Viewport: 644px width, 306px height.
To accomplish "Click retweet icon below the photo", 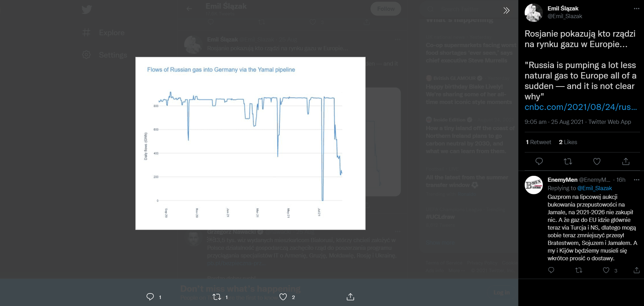I will click(x=217, y=297).
